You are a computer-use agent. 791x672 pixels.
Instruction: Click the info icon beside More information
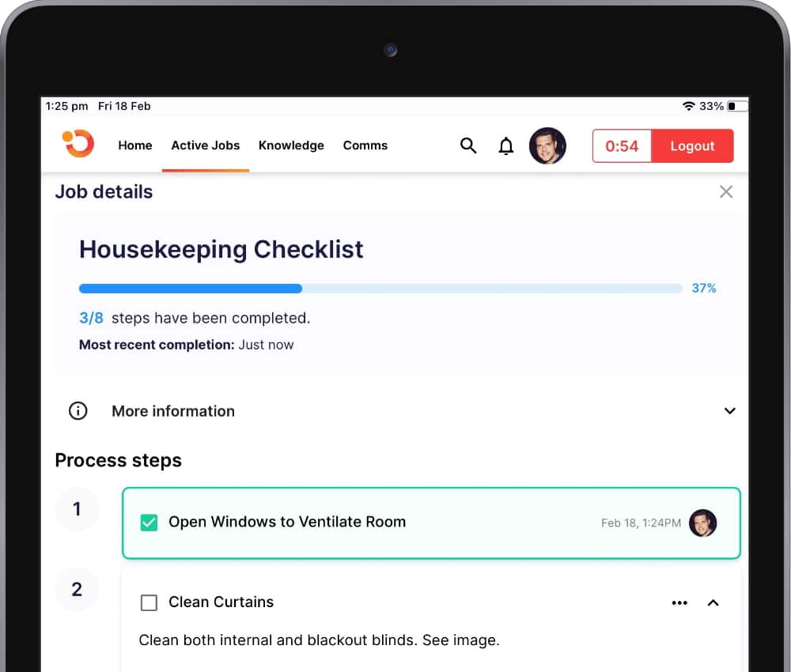[78, 411]
